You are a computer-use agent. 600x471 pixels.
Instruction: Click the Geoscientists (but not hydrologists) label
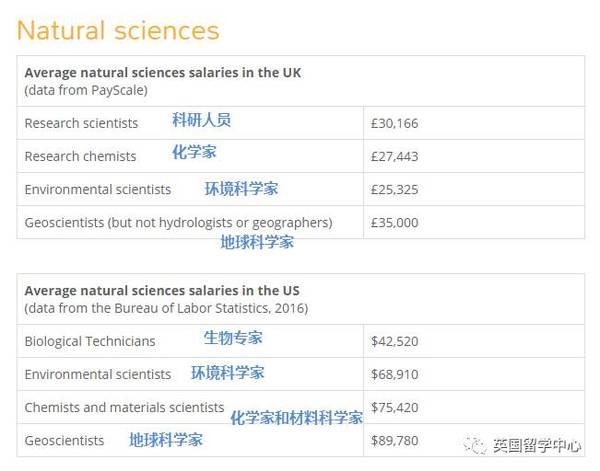click(178, 223)
